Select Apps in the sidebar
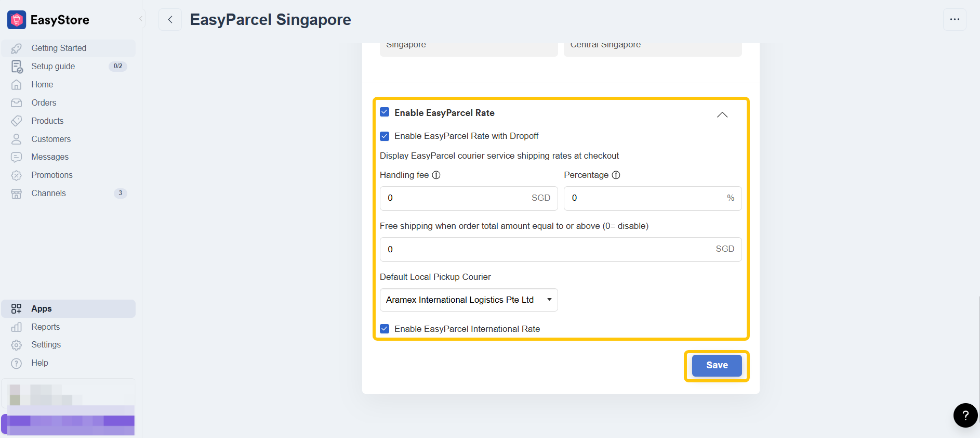Image resolution: width=980 pixels, height=438 pixels. coord(68,308)
